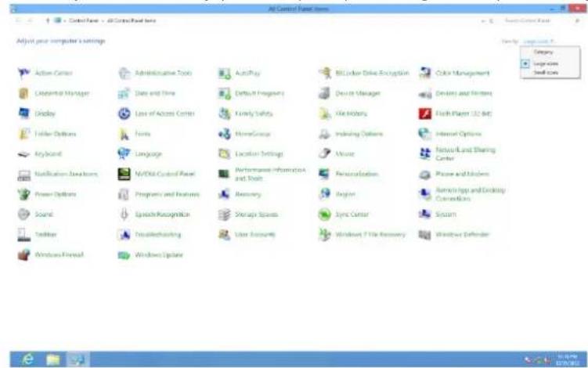The image size is (588, 368).
Task: Open Flash Player (32-bit)
Action: [455, 114]
